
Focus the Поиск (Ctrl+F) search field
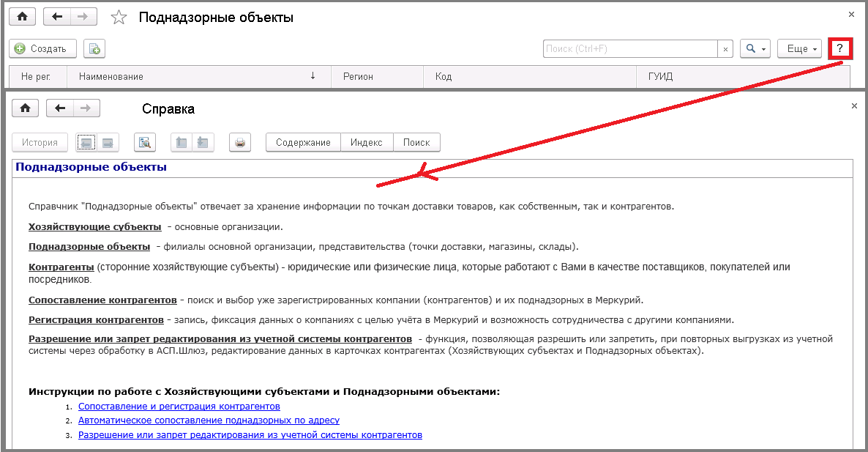coord(630,49)
